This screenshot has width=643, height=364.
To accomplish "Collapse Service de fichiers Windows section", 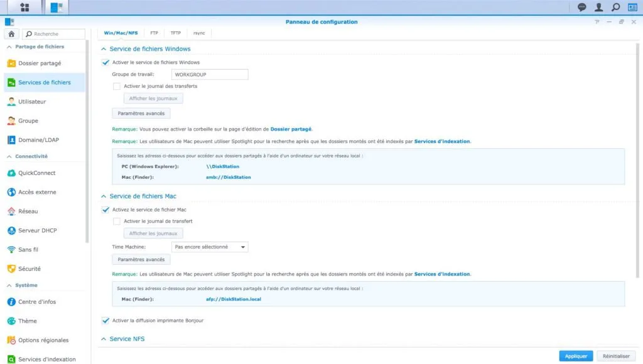I will click(x=104, y=49).
